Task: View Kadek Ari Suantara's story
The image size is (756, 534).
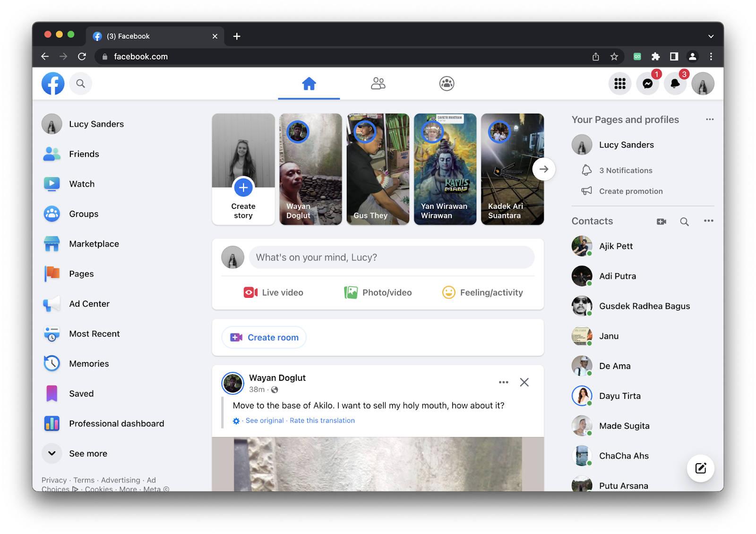Action: click(x=512, y=169)
